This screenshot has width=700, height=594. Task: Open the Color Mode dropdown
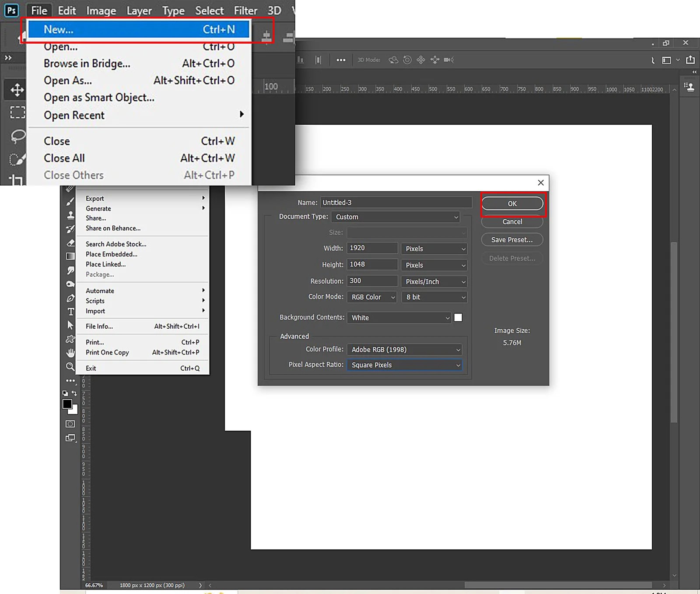pyautogui.click(x=371, y=297)
